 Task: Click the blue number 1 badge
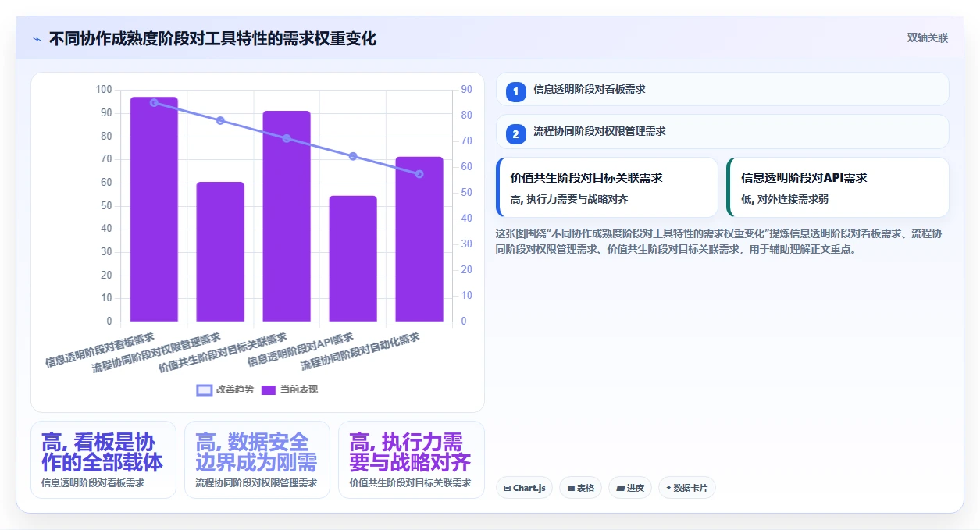515,92
